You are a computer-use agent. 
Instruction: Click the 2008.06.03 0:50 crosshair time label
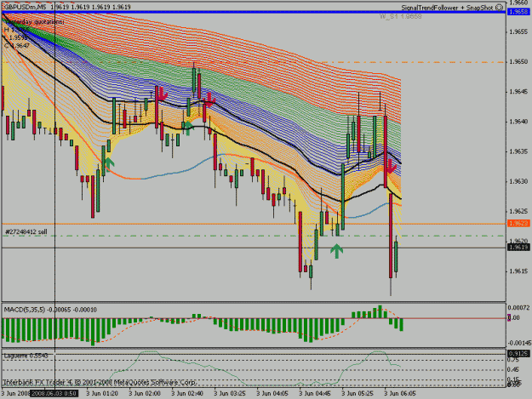click(x=54, y=394)
